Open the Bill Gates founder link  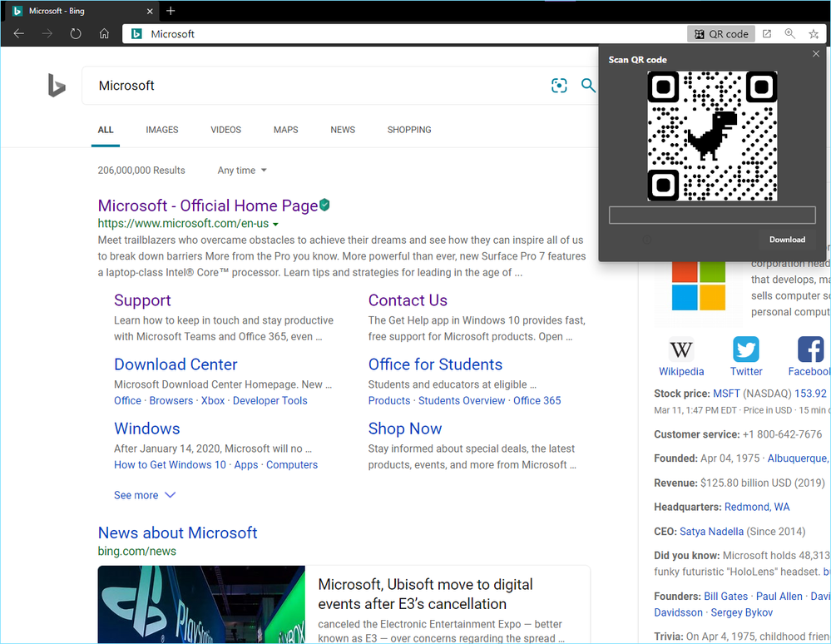[x=725, y=597]
